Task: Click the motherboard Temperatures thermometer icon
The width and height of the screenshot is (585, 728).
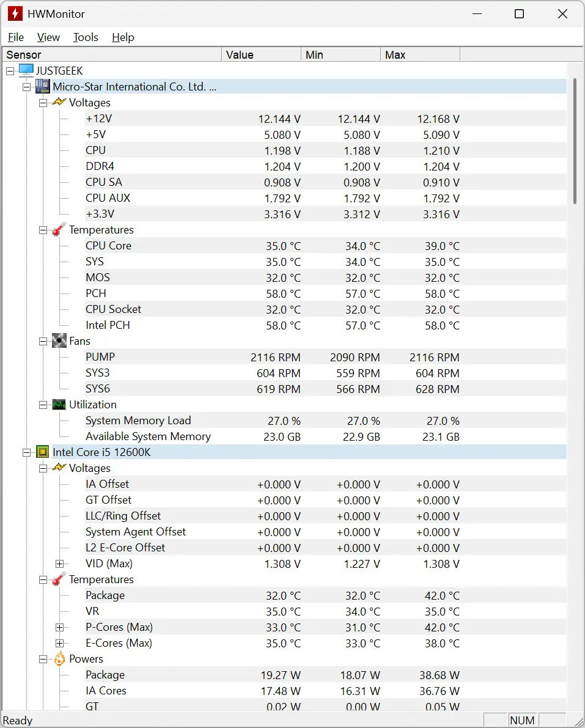Action: tap(59, 229)
